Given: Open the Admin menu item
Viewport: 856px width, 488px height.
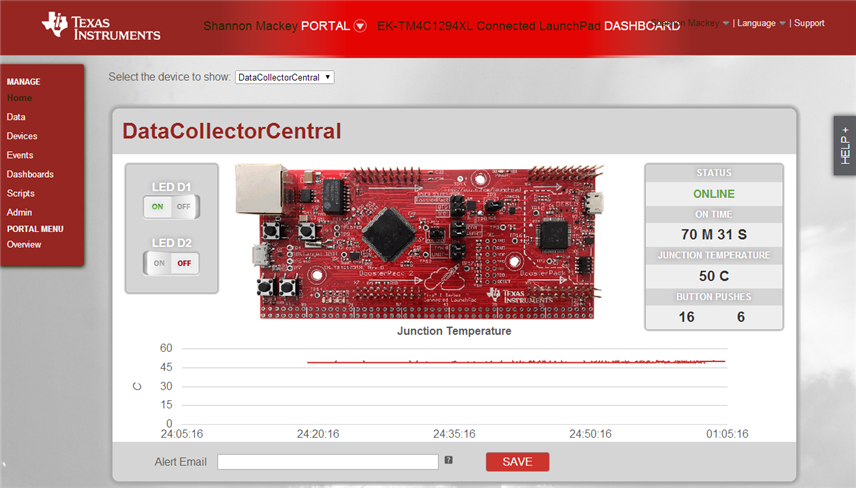Looking at the screenshot, I should (x=19, y=212).
